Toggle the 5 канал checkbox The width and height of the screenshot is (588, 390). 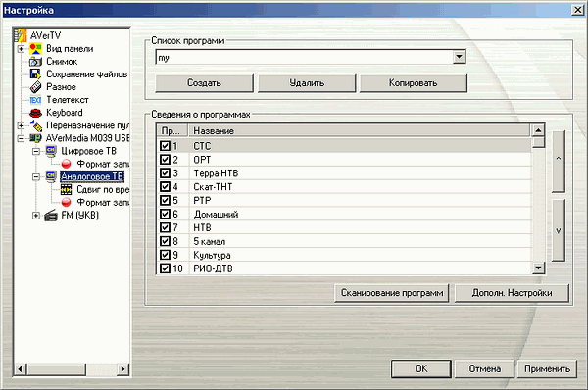click(x=165, y=241)
